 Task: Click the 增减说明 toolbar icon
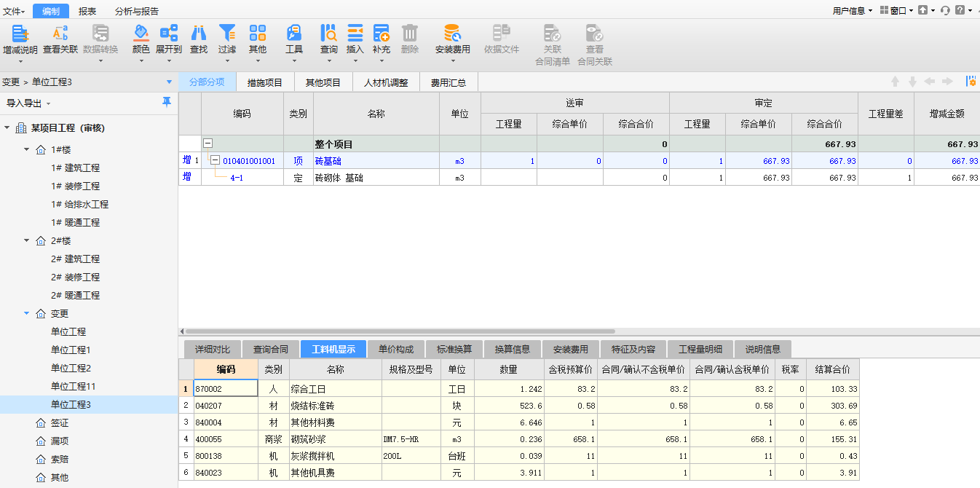coord(20,34)
